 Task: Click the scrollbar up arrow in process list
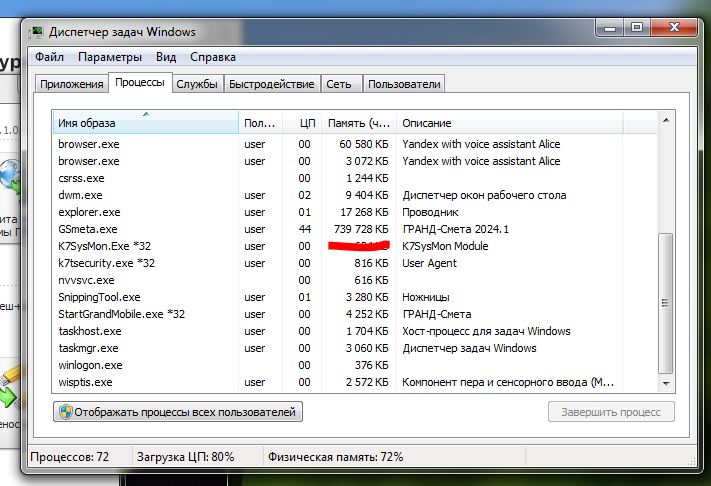pyautogui.click(x=666, y=120)
